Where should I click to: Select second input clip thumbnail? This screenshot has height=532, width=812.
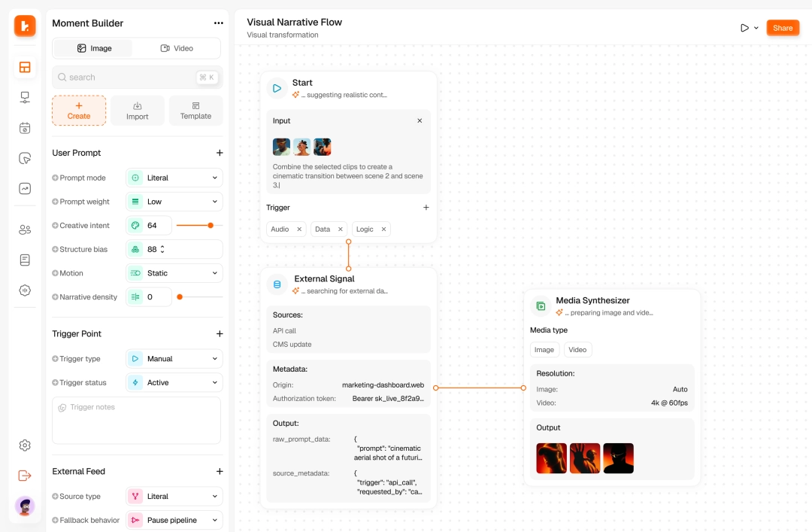301,147
